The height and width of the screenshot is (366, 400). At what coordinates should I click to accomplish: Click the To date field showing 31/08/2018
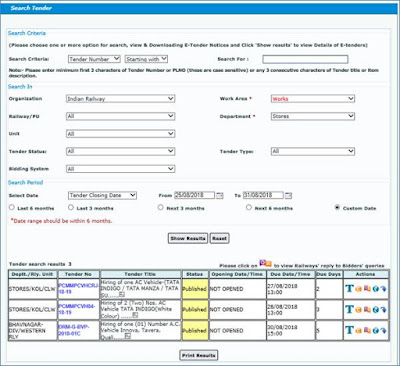263,195
